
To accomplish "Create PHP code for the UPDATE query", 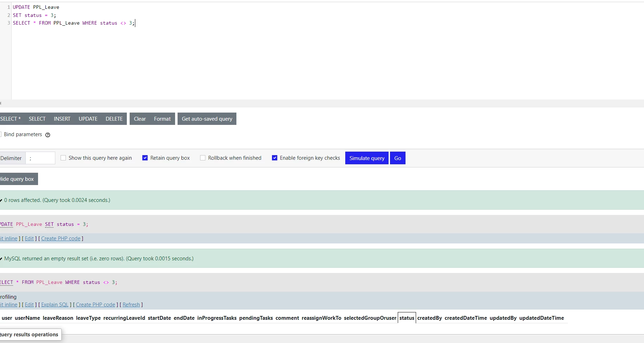I will pyautogui.click(x=61, y=239).
